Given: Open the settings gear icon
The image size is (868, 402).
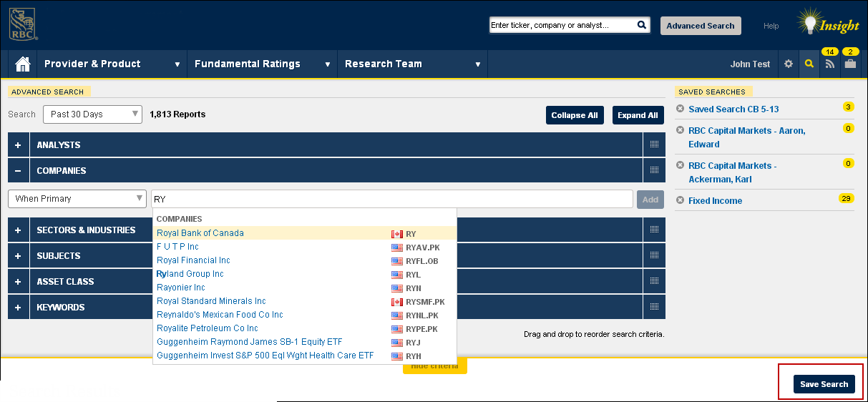Looking at the screenshot, I should click(789, 64).
